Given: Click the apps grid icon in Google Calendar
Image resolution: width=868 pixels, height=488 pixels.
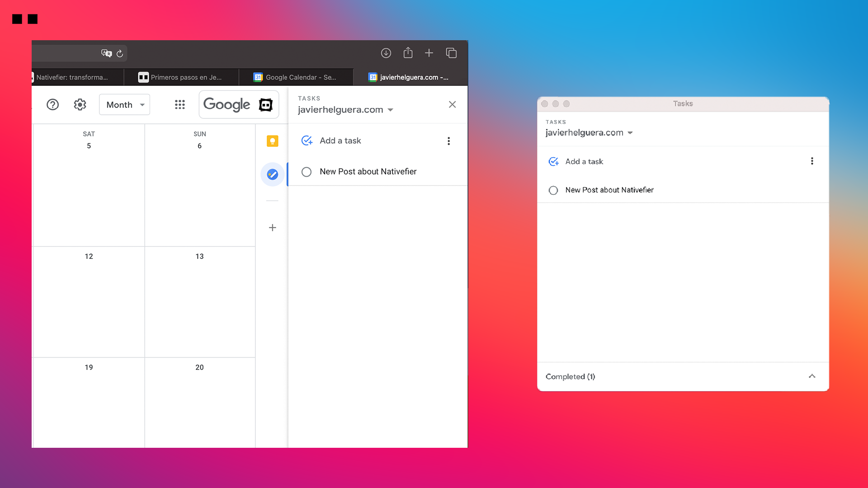Looking at the screenshot, I should click(179, 105).
